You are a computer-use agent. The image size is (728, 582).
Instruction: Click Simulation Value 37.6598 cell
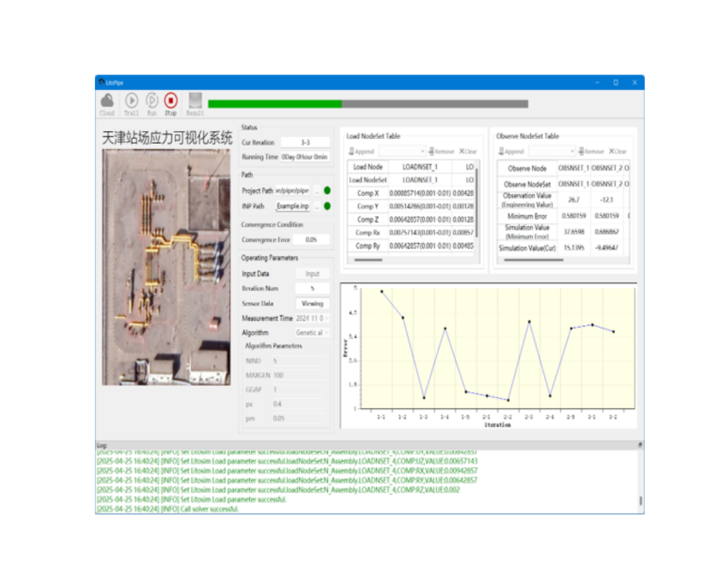click(573, 232)
